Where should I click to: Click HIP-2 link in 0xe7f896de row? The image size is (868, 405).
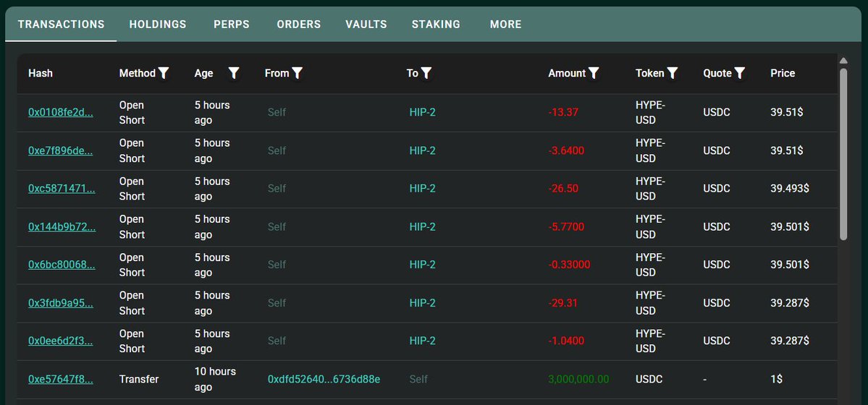coord(422,150)
